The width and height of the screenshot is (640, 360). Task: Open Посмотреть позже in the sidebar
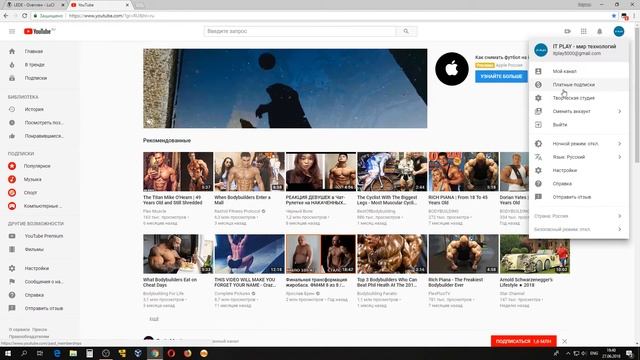pyautogui.click(x=40, y=123)
